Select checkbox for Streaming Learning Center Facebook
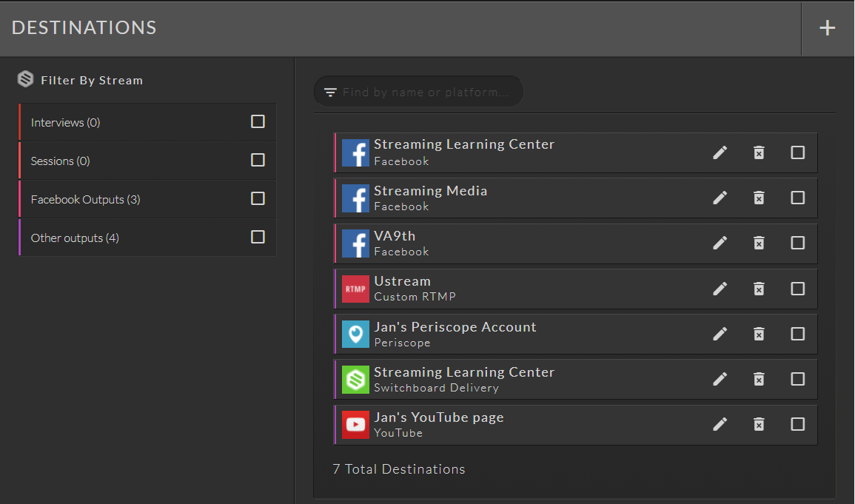This screenshot has width=855, height=504. click(798, 152)
